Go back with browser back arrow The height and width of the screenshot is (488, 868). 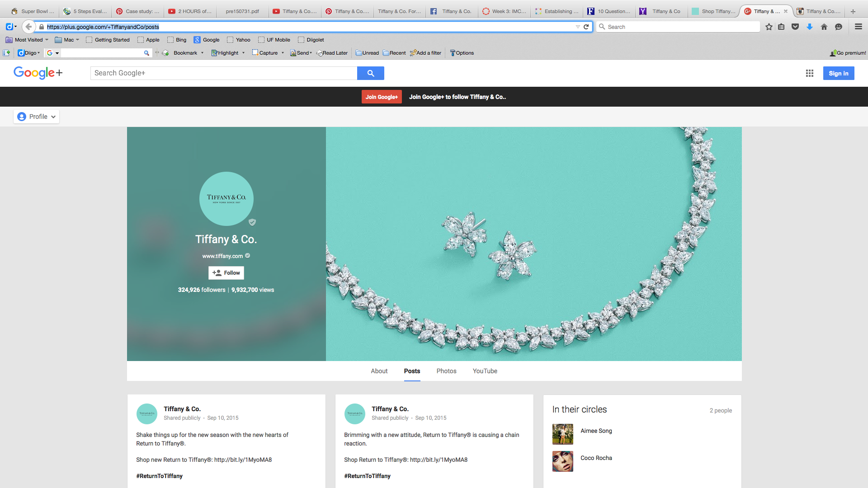pos(28,27)
